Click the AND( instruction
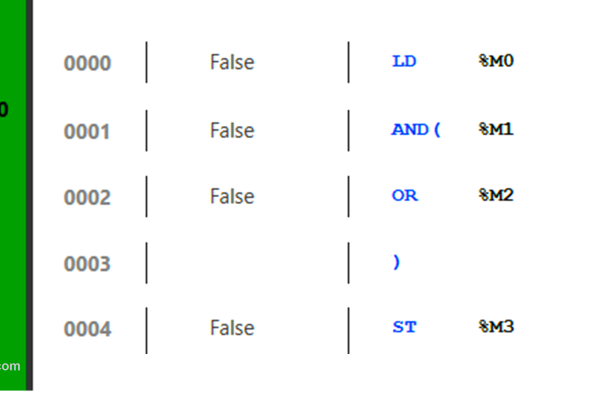Image resolution: width=615 pixels, height=410 pixels. pyautogui.click(x=416, y=129)
